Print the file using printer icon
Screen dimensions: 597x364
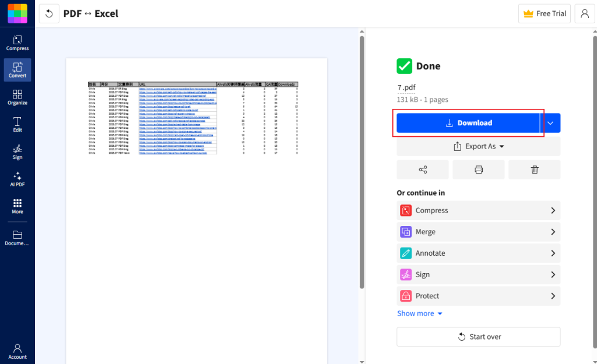click(479, 169)
